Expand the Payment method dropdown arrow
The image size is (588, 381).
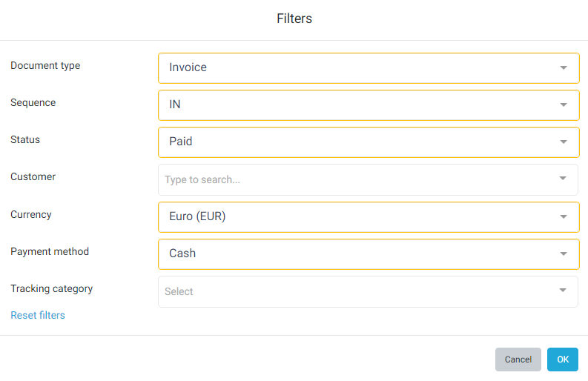(564, 254)
